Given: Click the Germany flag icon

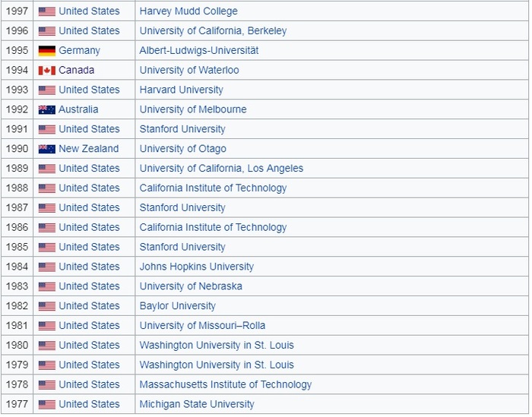Looking at the screenshot, I should 47,51.
